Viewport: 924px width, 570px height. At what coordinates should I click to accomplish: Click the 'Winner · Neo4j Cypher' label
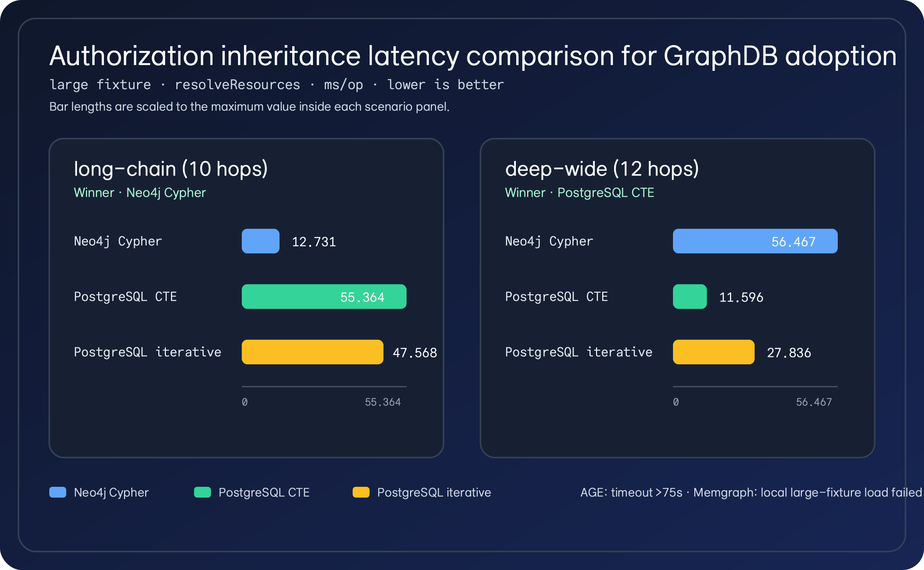[x=140, y=193]
